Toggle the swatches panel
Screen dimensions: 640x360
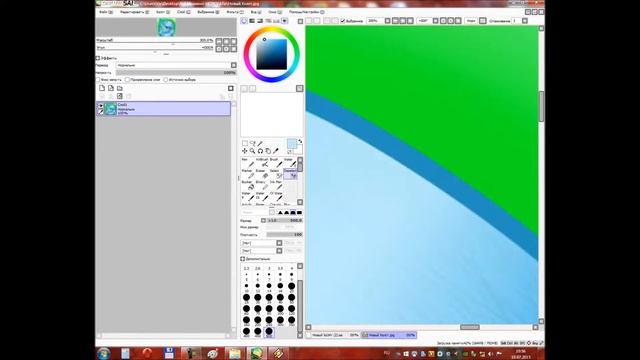tap(276, 20)
